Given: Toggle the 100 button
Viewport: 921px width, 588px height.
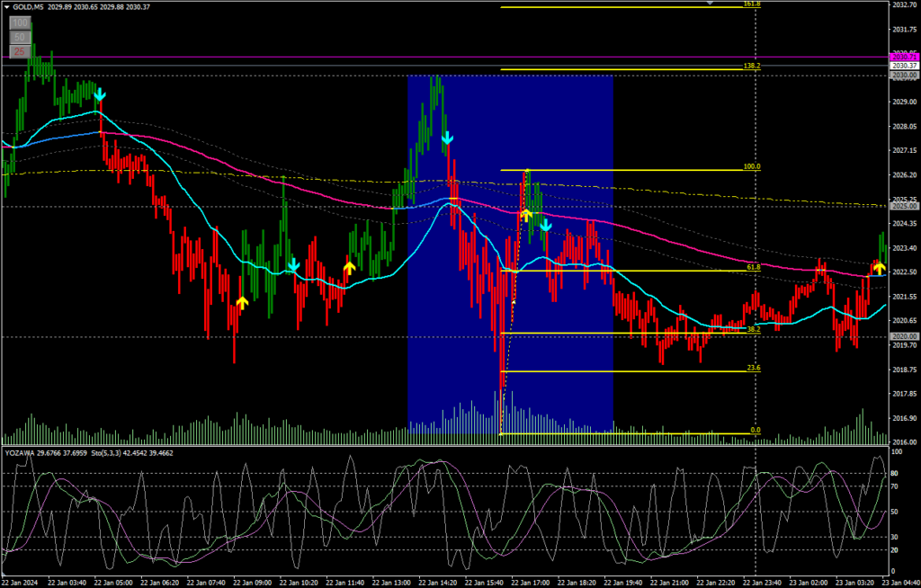Looking at the screenshot, I should point(19,22).
